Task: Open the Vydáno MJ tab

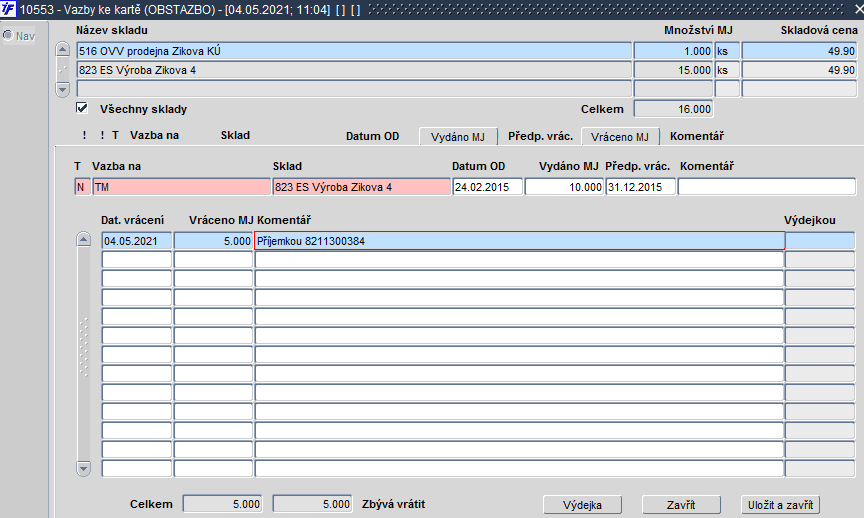Action: pyautogui.click(x=458, y=137)
